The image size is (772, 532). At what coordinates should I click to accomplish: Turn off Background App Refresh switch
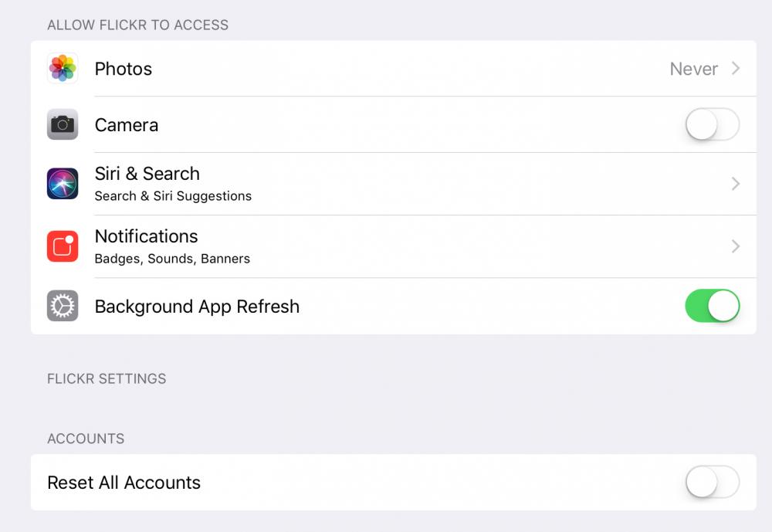[x=713, y=306]
